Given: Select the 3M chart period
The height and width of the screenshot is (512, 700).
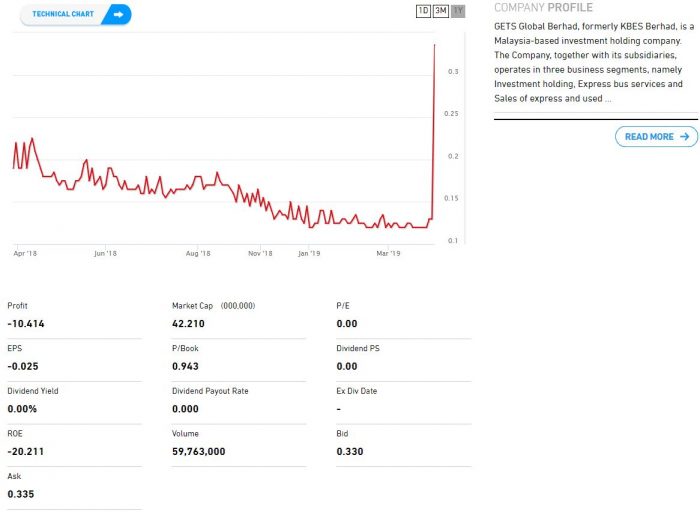Looking at the screenshot, I should click(440, 11).
